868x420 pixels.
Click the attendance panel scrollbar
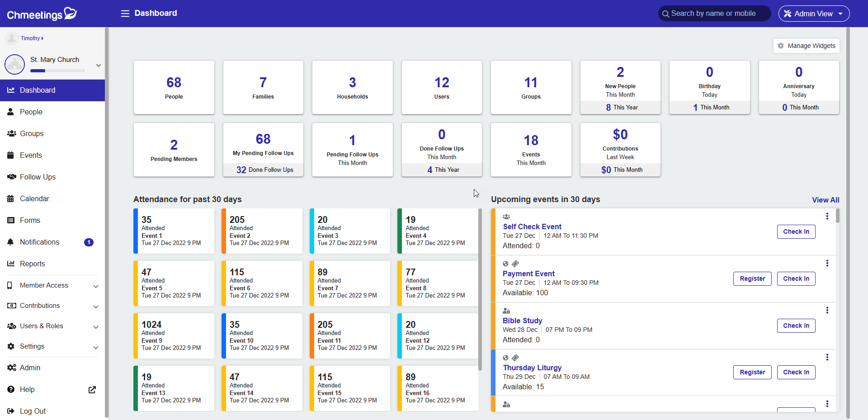coord(480,289)
